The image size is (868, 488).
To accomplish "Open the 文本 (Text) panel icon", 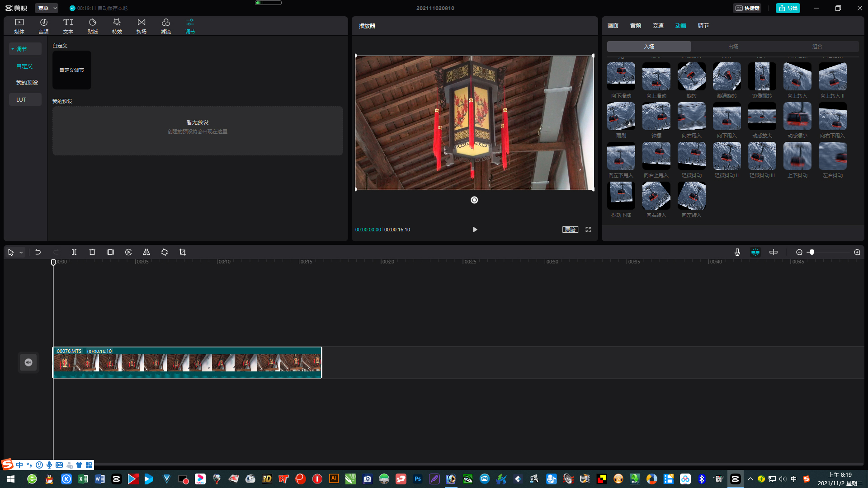I will pyautogui.click(x=68, y=26).
